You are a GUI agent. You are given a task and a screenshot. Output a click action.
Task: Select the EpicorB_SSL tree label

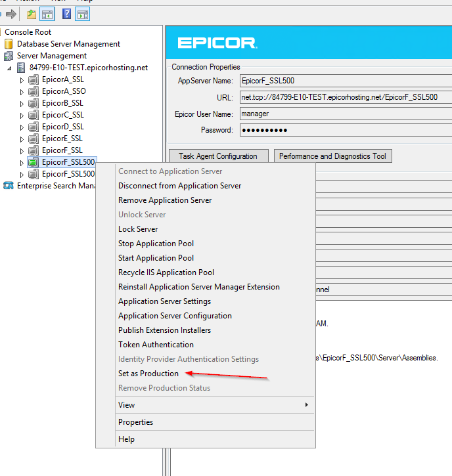pos(62,103)
